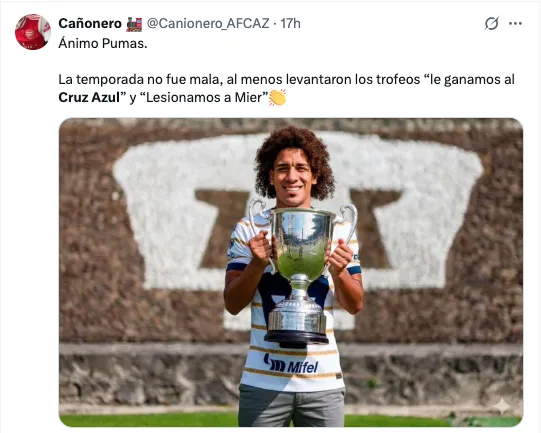Open the Cañonero display name link
541x433 pixels.
(x=90, y=23)
